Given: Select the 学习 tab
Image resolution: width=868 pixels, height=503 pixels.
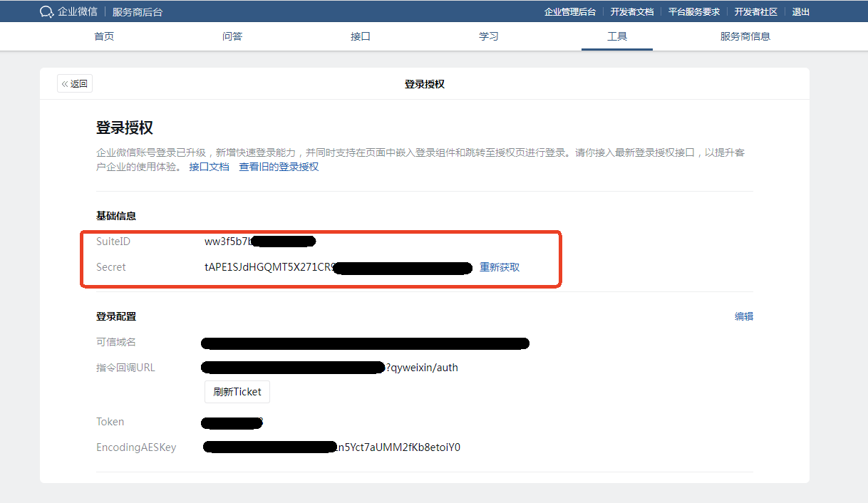Looking at the screenshot, I should tap(489, 36).
